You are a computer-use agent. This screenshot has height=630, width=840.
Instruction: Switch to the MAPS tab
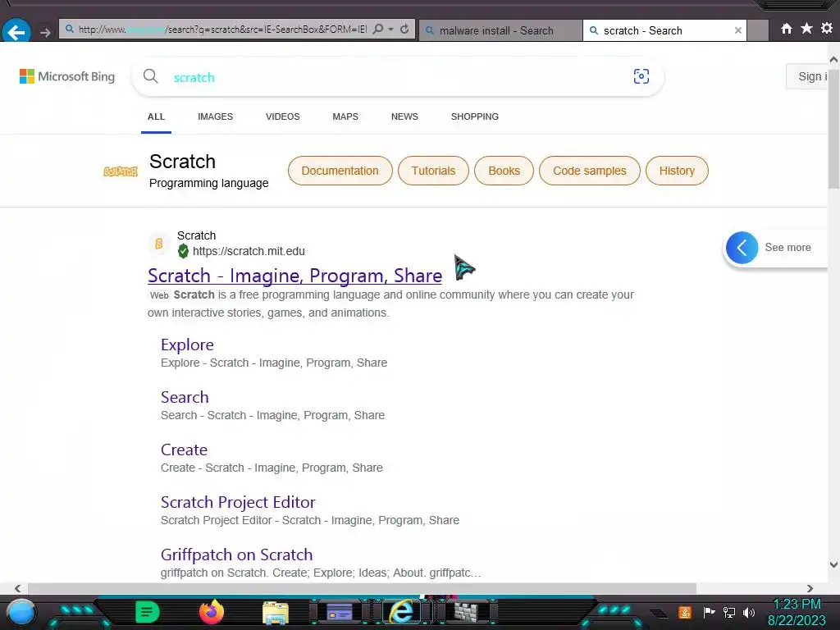[345, 116]
